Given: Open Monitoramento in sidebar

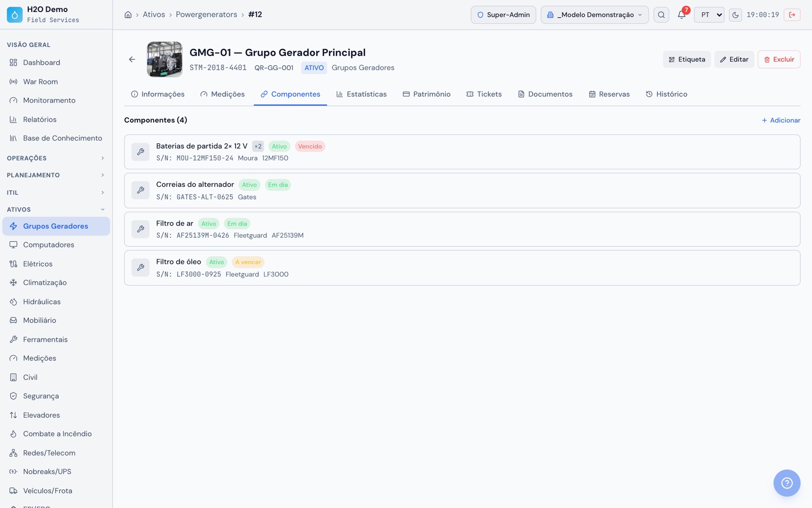Looking at the screenshot, I should (56, 101).
